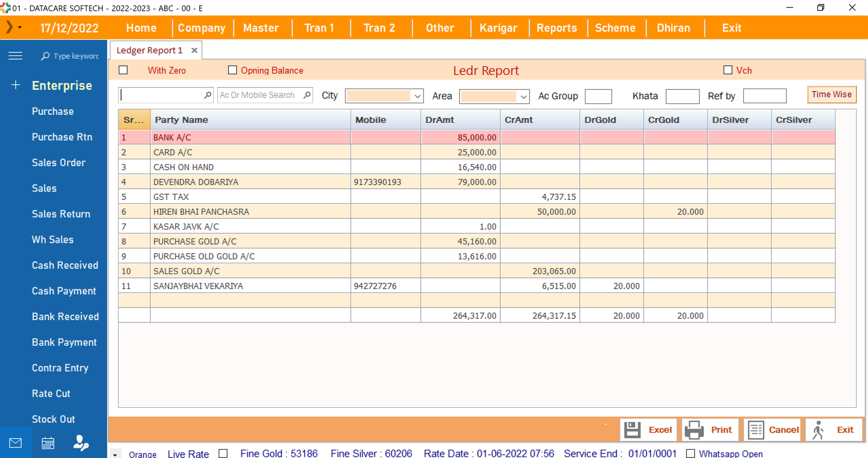The image size is (868, 458).
Task: Click the orange arrow logo in top bar
Action: (9, 28)
